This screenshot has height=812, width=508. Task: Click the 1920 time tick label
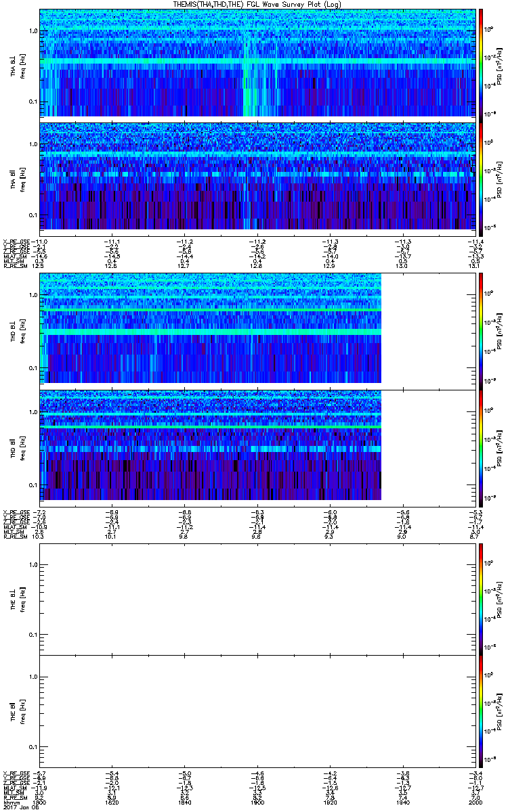point(329,803)
